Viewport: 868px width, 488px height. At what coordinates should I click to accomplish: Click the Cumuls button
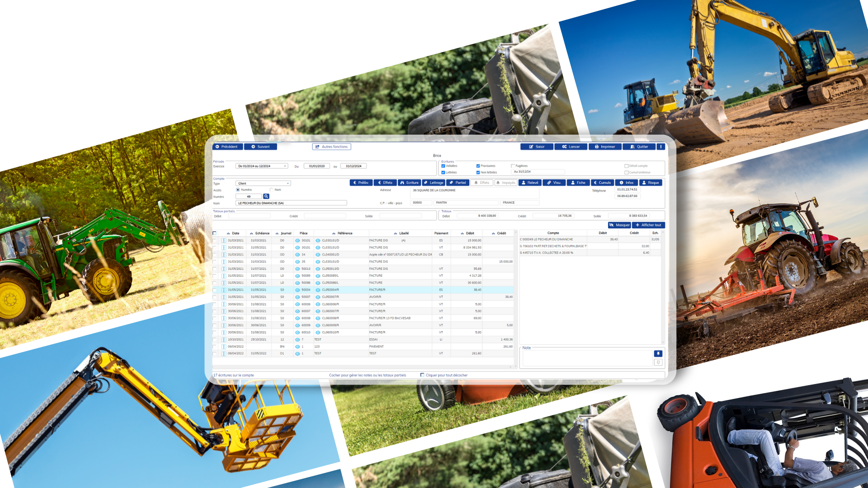(602, 183)
